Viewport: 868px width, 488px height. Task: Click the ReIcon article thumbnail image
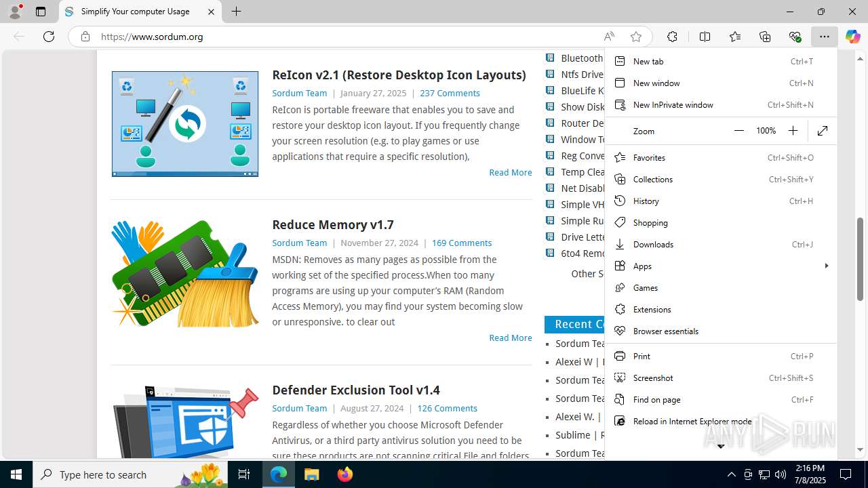coord(185,124)
